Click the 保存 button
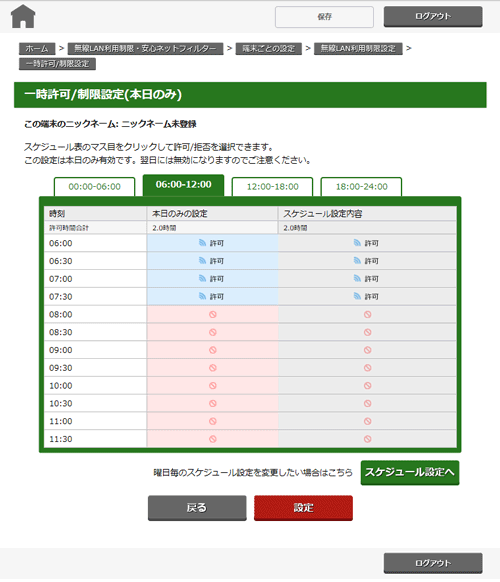The height and width of the screenshot is (582, 500). (324, 17)
